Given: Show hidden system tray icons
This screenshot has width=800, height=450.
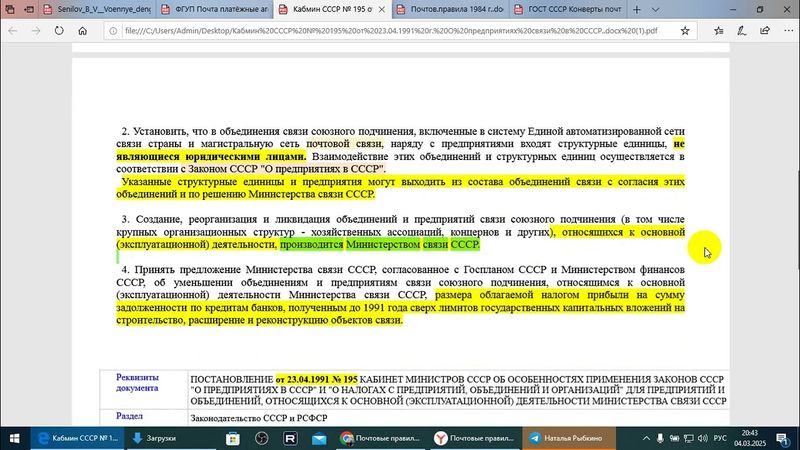Looking at the screenshot, I should click(646, 438).
